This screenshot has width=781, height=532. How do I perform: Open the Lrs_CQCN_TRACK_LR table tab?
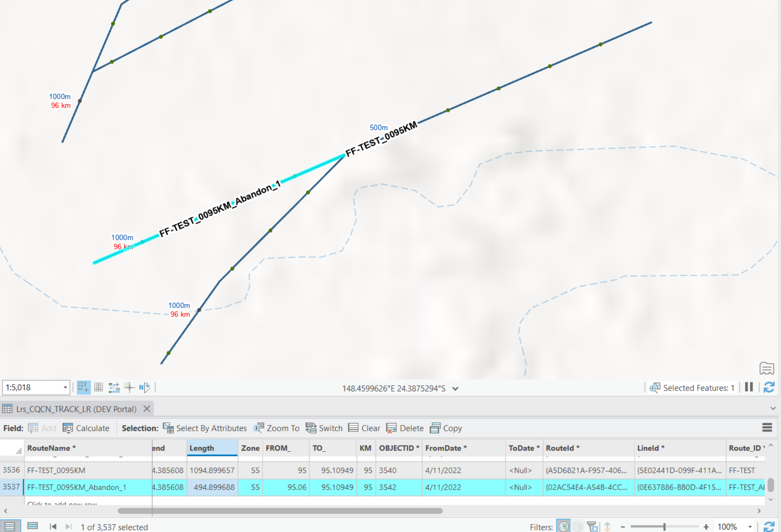pyautogui.click(x=76, y=409)
